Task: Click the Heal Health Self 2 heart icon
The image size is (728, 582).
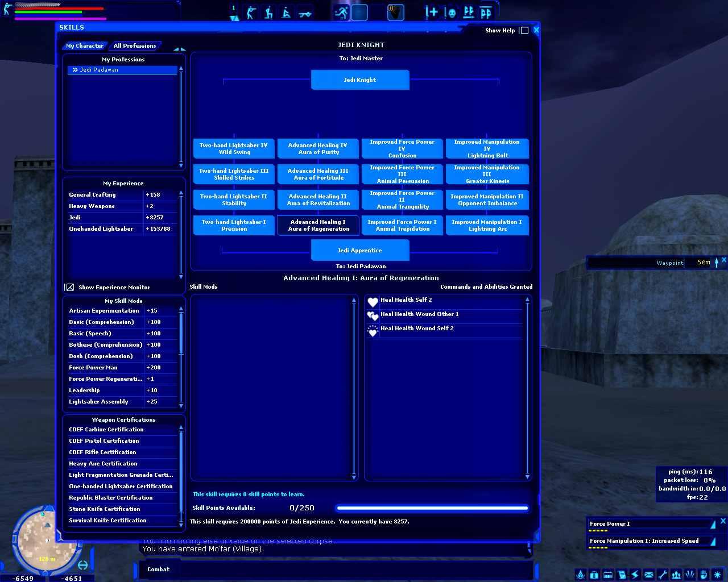Action: coord(373,302)
